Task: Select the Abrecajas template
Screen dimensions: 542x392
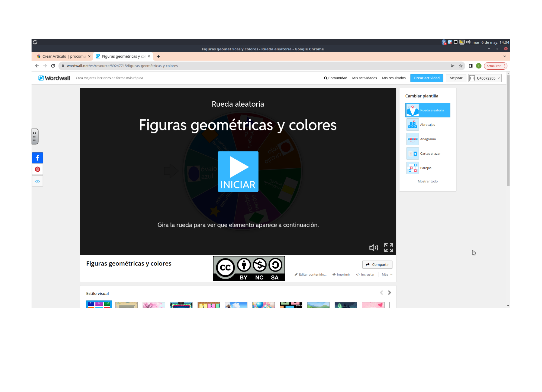Action: (x=427, y=125)
